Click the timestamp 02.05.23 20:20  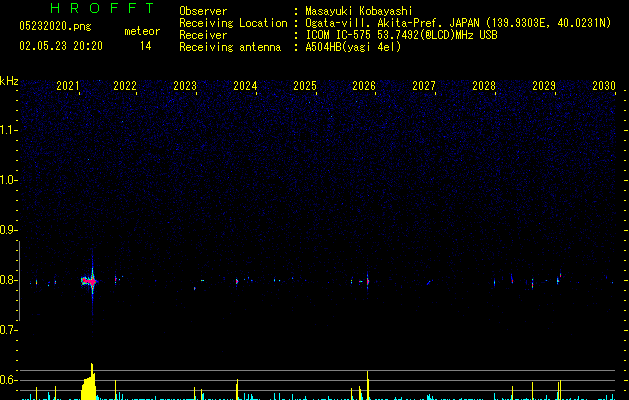61,46
